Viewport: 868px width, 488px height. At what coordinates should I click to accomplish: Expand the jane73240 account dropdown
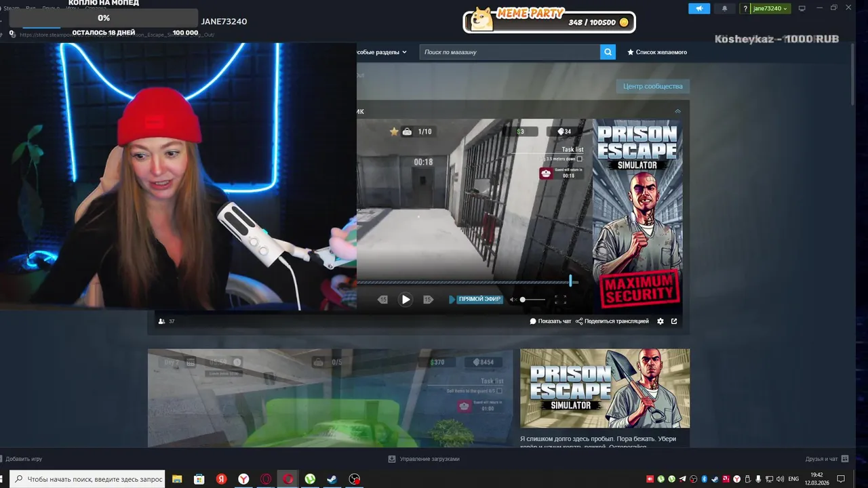pyautogui.click(x=770, y=8)
